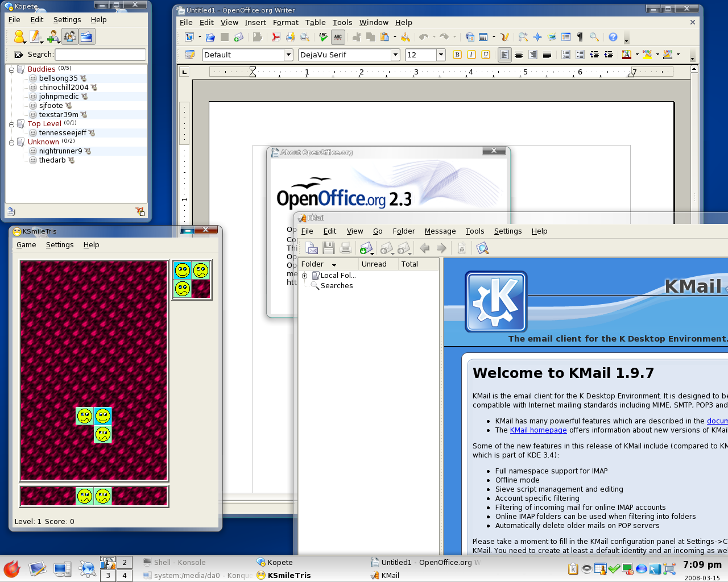Viewport: 728px width, 582px height.
Task: Click the Writer Help question mark icon
Action: (613, 37)
